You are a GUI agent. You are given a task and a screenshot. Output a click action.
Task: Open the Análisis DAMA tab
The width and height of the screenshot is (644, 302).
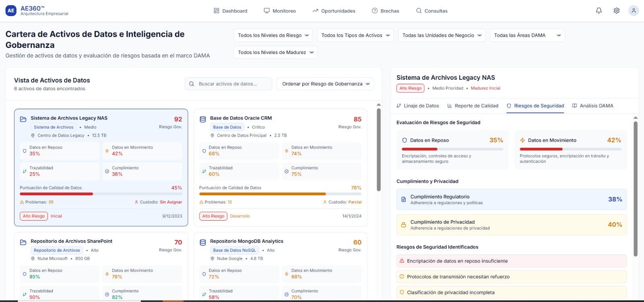(592, 106)
